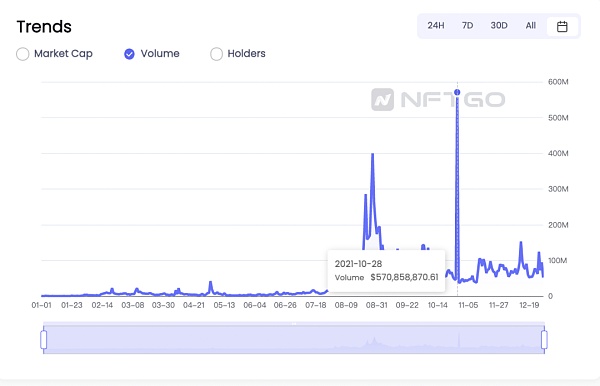The image size is (600, 386).
Task: Click the NFTGO watermark logo
Action: [x=438, y=99]
